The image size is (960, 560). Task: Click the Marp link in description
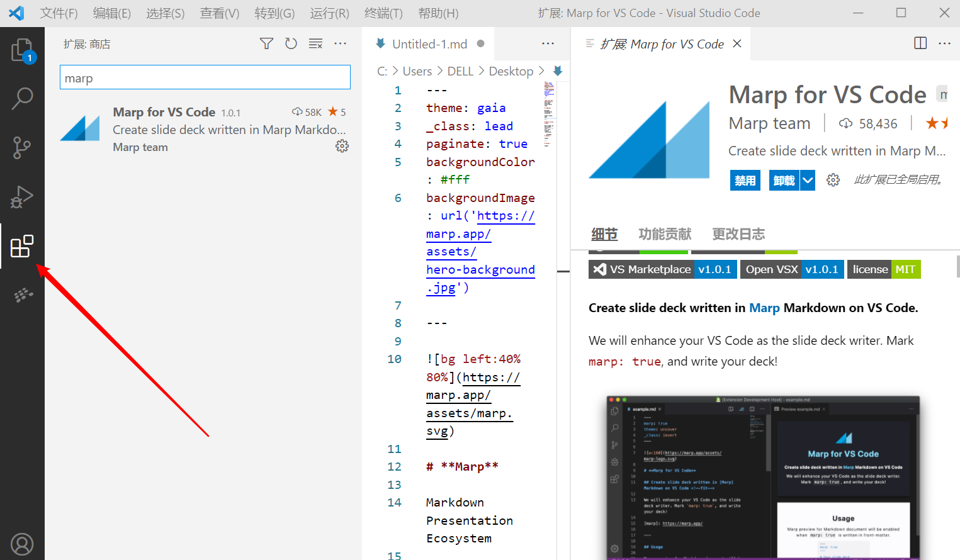pyautogui.click(x=764, y=308)
